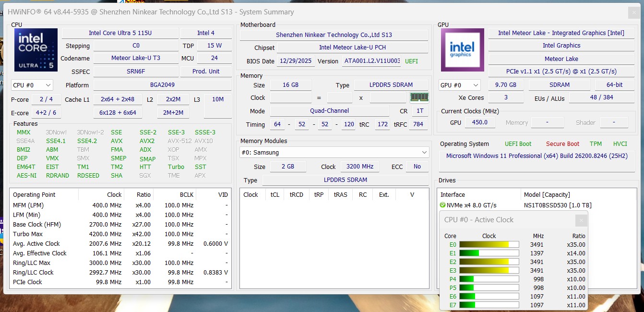Select the 'Avg. Effective Clock' row
644x312 pixels.
[120, 253]
